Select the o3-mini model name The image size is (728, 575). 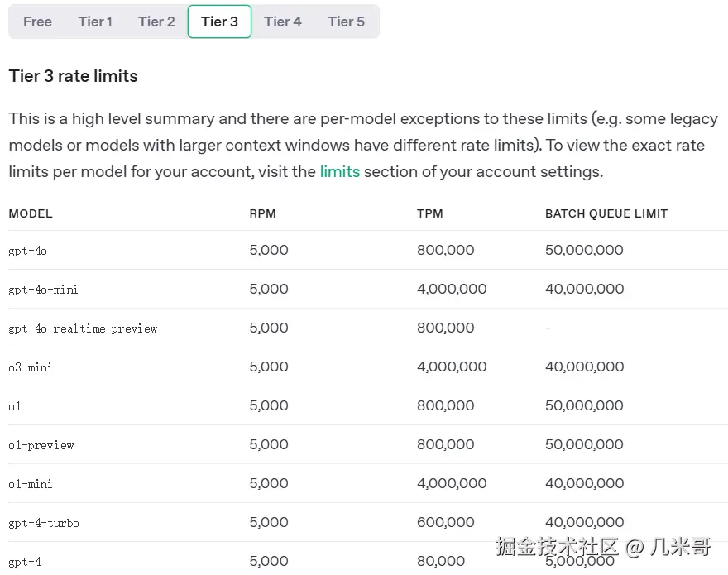click(x=31, y=367)
